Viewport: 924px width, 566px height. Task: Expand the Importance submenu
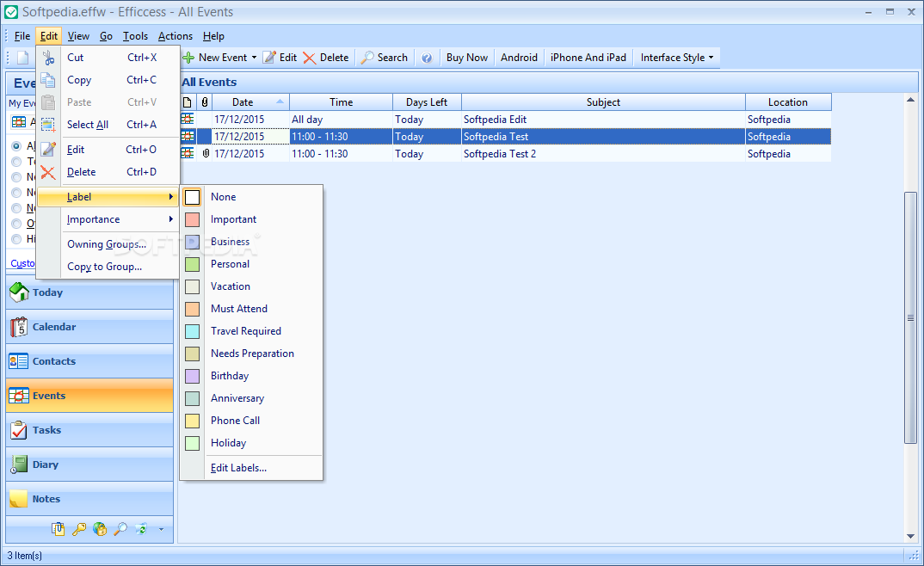coord(108,219)
